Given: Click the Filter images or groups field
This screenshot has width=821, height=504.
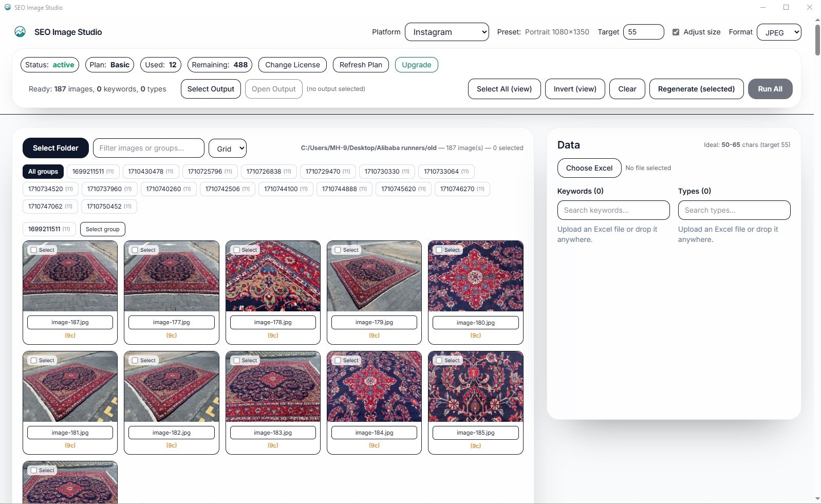Looking at the screenshot, I should (x=148, y=148).
